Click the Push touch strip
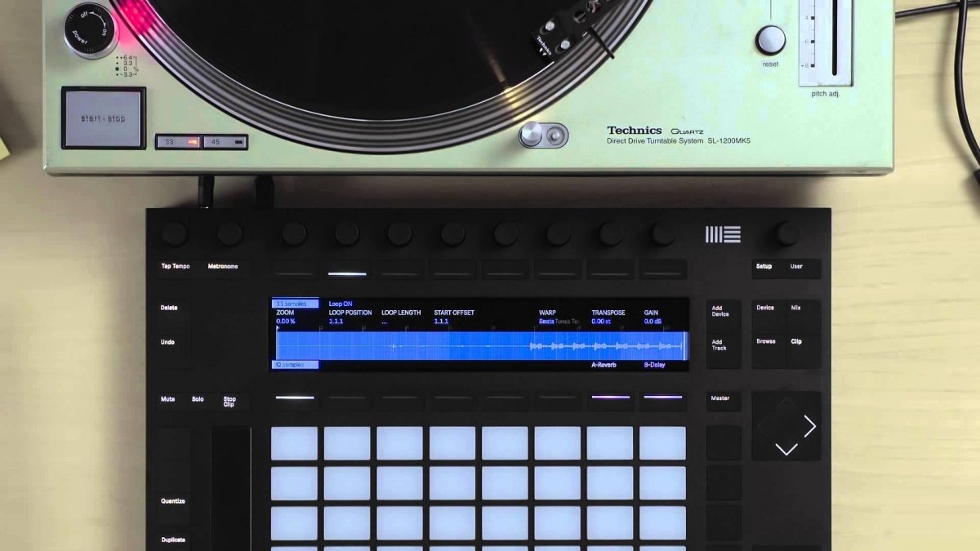980x551 pixels. (x=231, y=487)
